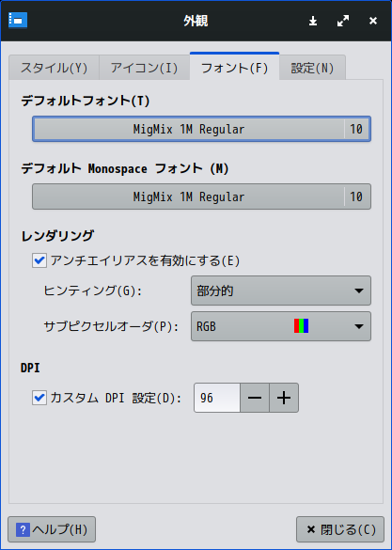This screenshot has width=392, height=550.
Task: Go to the 設定(N) tab
Action: (312, 68)
